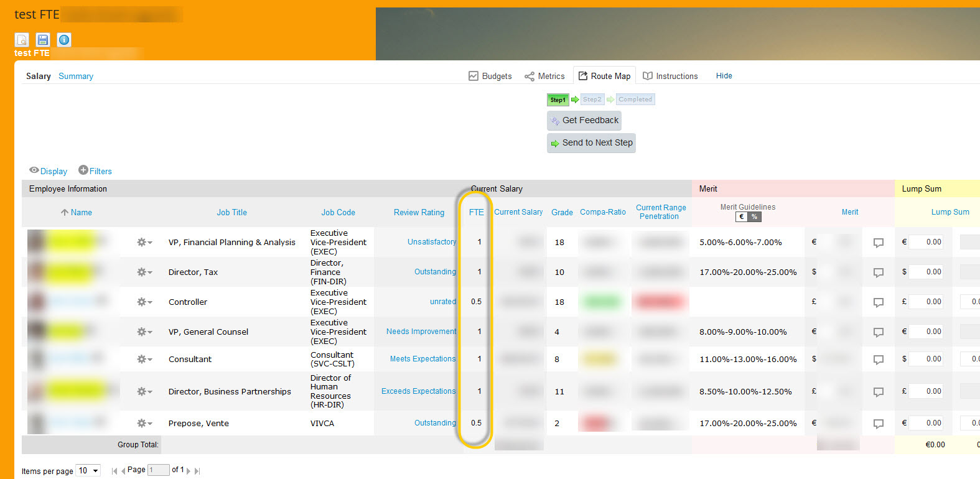Click the Get Feedback button
980x479 pixels.
coord(584,120)
